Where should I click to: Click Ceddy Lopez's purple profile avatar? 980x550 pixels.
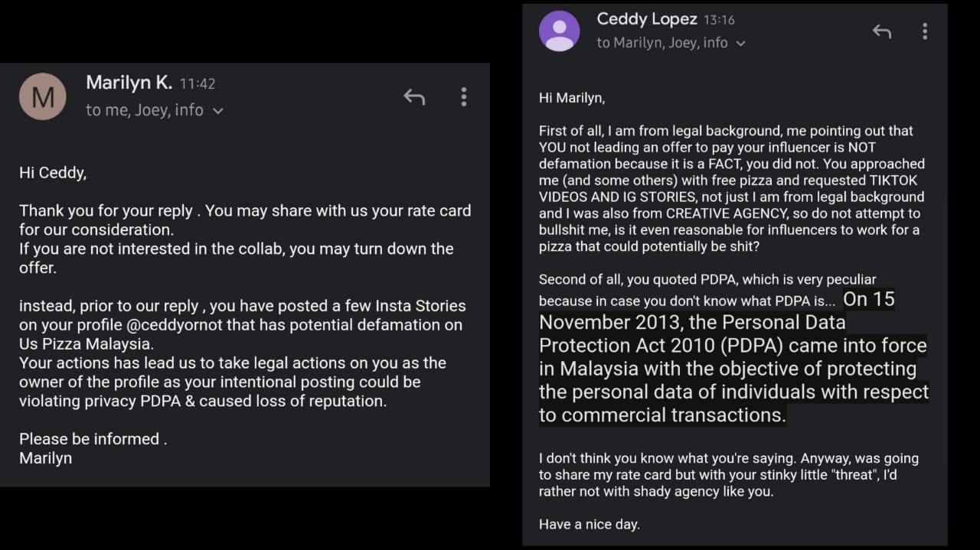(x=559, y=31)
